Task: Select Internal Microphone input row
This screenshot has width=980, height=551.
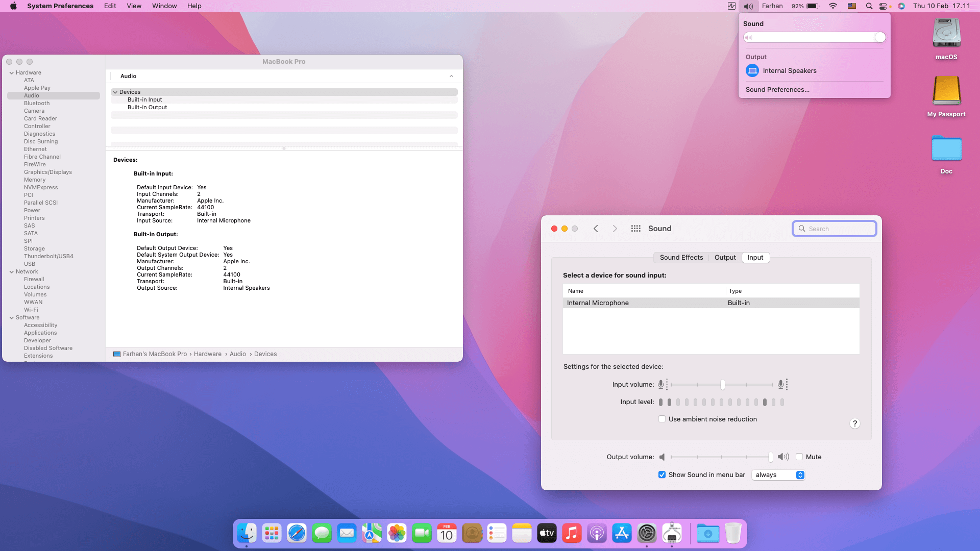Action: (x=711, y=303)
